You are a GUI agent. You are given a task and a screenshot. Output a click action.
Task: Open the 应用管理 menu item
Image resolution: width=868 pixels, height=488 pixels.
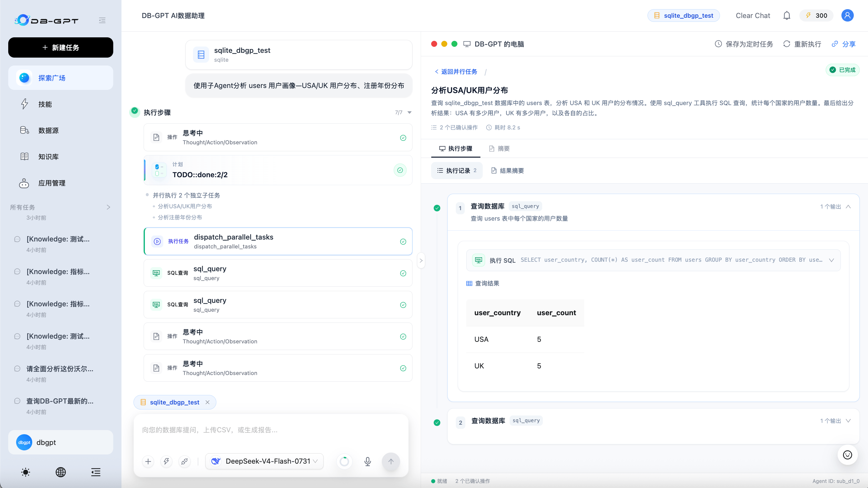tap(61, 183)
